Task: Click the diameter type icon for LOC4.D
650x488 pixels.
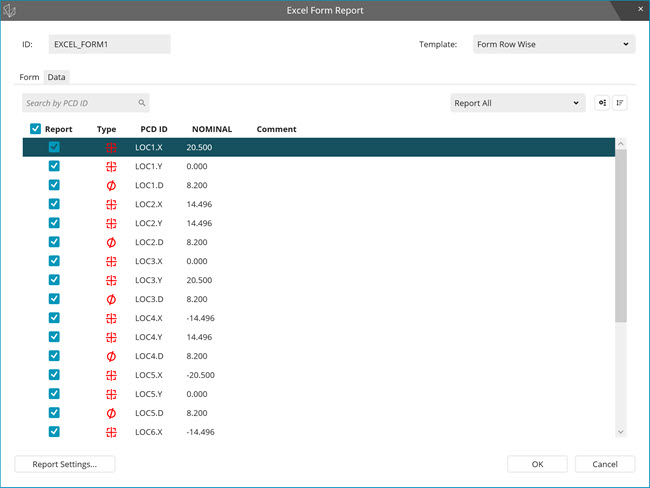Action: pos(110,357)
